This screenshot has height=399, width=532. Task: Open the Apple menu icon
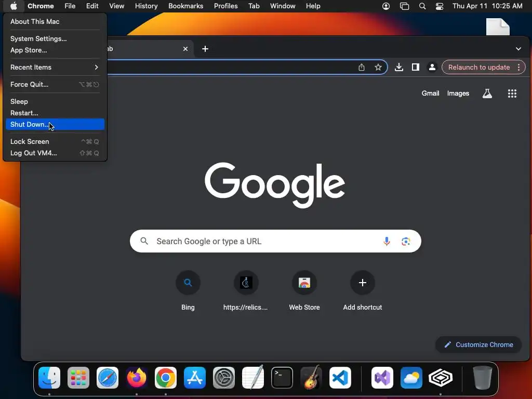click(x=14, y=6)
